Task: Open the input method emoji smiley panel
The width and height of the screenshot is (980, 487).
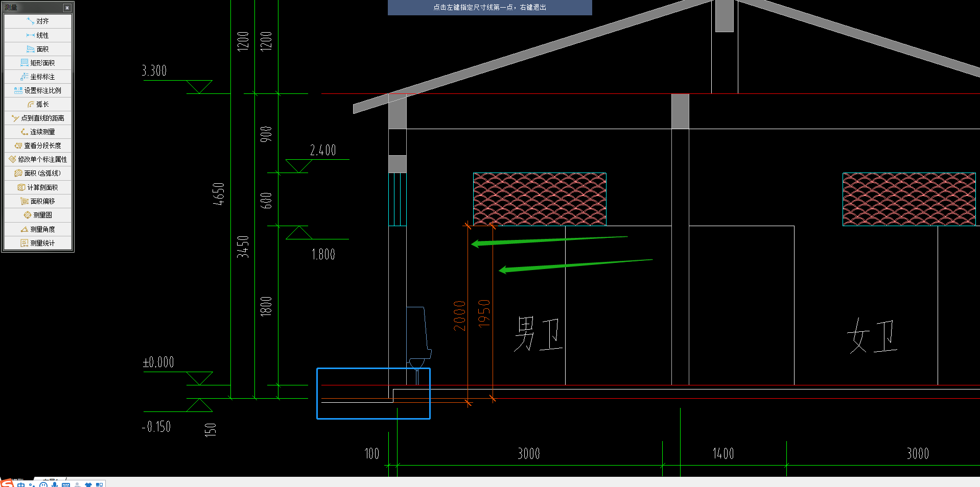Action: (43, 484)
